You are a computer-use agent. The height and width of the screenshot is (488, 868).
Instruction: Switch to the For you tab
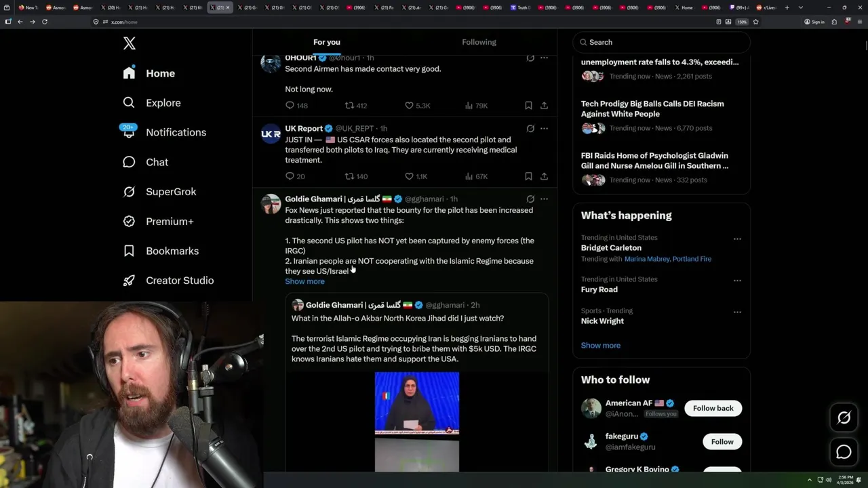tap(327, 42)
